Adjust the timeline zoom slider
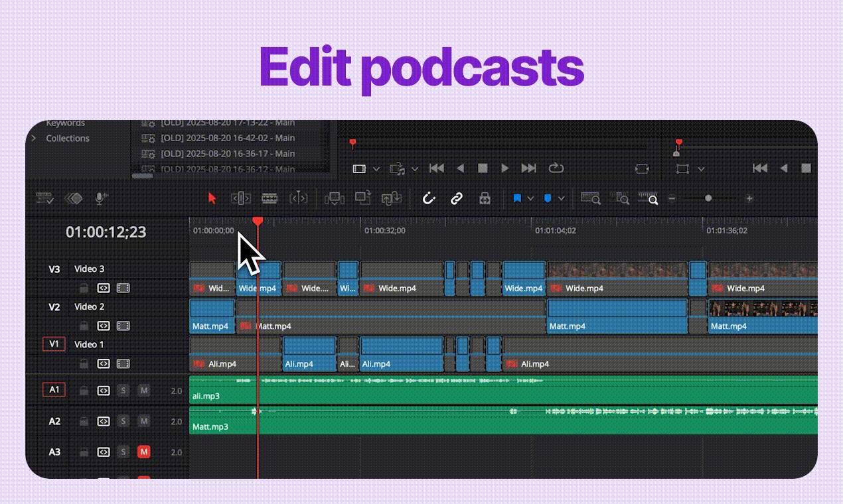The image size is (843, 504). pyautogui.click(x=708, y=198)
